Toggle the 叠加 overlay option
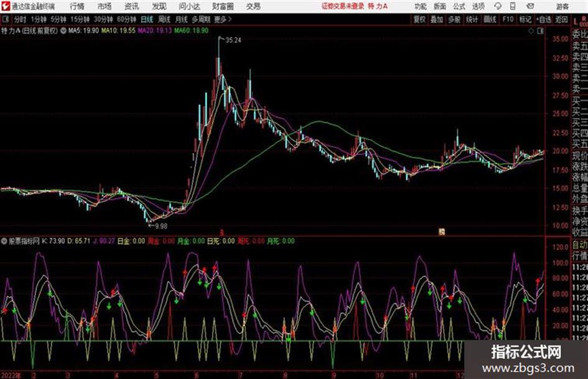The height and width of the screenshot is (379, 588). pos(437,19)
